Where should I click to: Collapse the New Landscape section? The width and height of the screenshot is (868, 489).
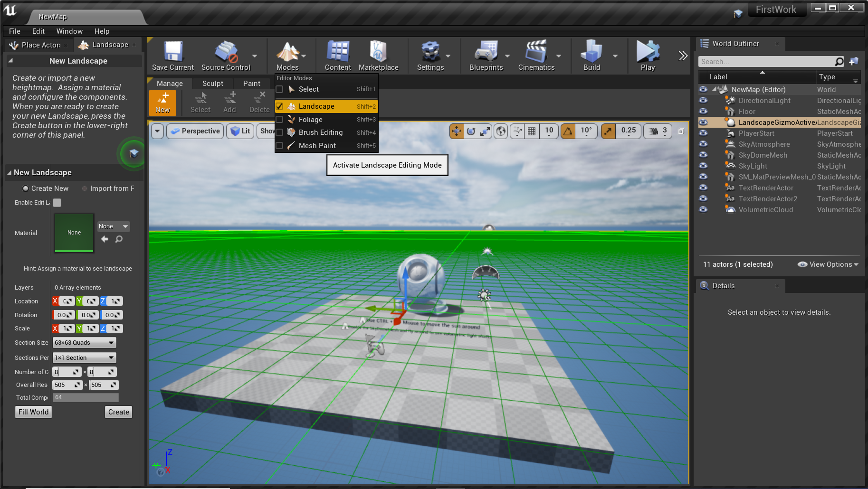click(x=9, y=173)
